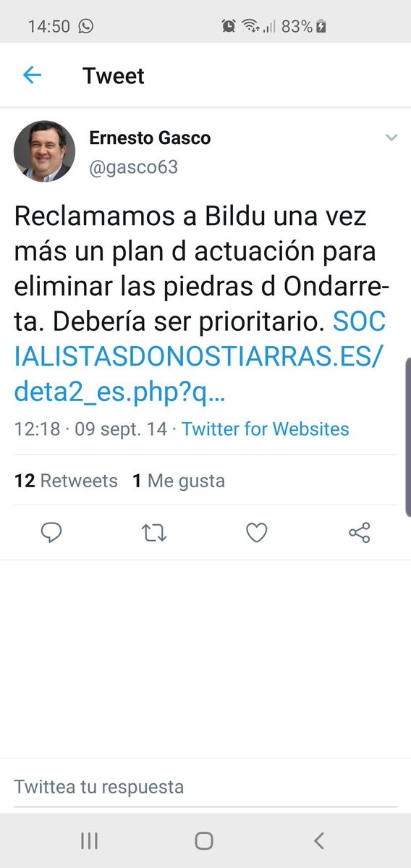Tap the Twitter for Websites link
Image resolution: width=411 pixels, height=868 pixels.
tap(266, 429)
